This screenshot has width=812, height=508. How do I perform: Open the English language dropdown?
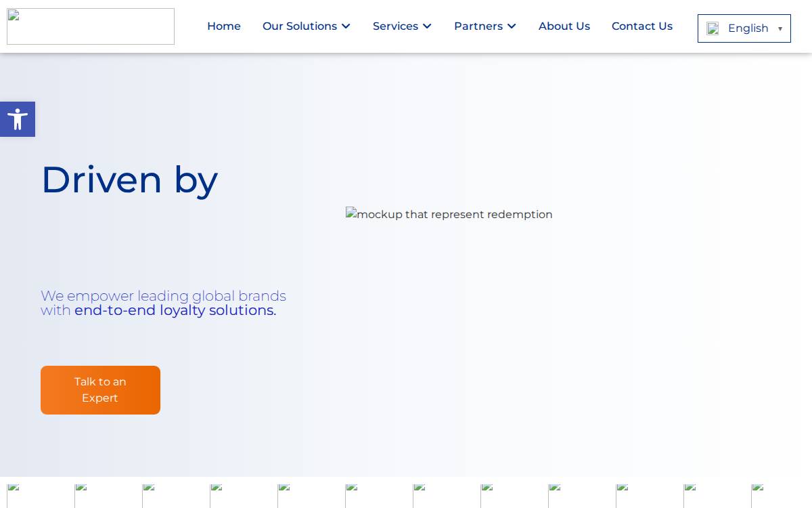[744, 28]
